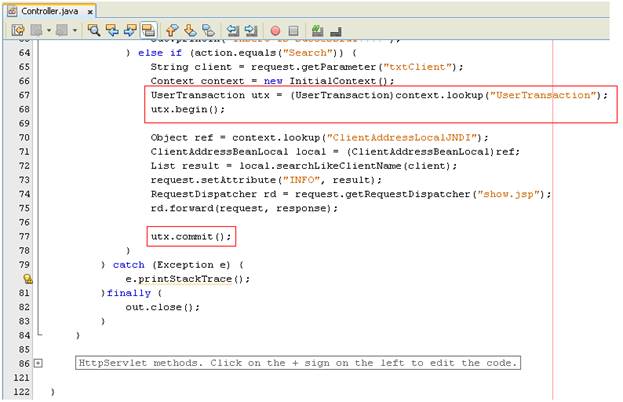Jump to Last Edit location icon
Screen dimensions: 623x402
coord(17,30)
